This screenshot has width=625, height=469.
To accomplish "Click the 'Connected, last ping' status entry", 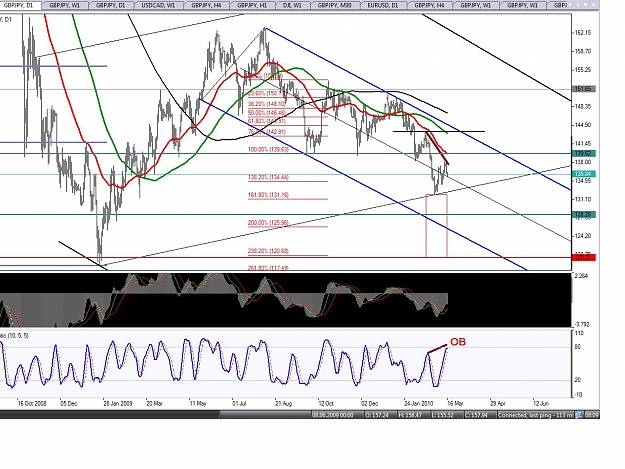I will (x=535, y=415).
